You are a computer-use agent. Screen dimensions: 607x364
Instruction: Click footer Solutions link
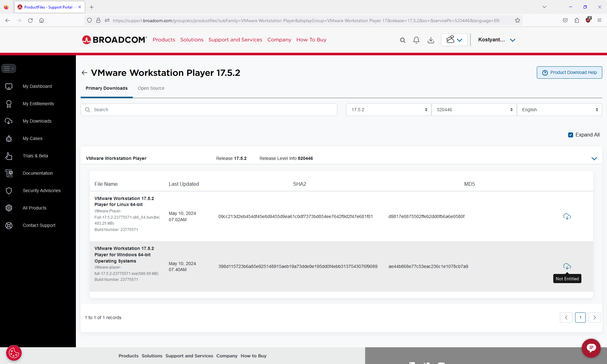coord(152,356)
